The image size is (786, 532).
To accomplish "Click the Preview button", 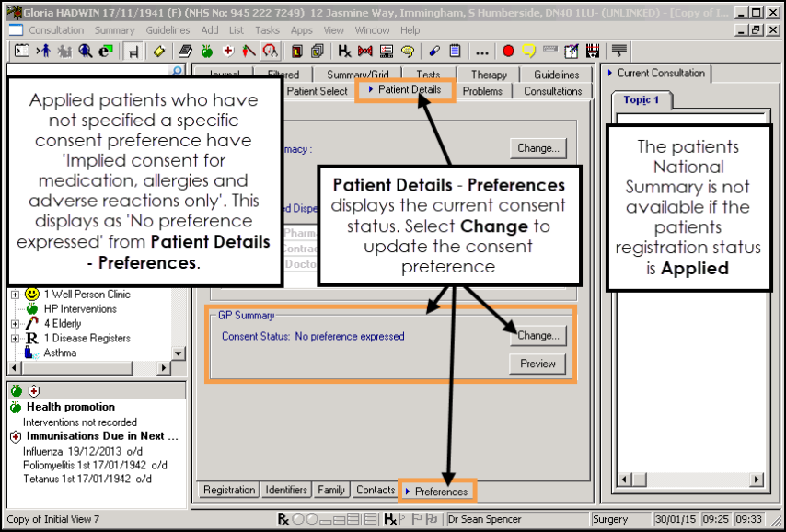I will 537,364.
